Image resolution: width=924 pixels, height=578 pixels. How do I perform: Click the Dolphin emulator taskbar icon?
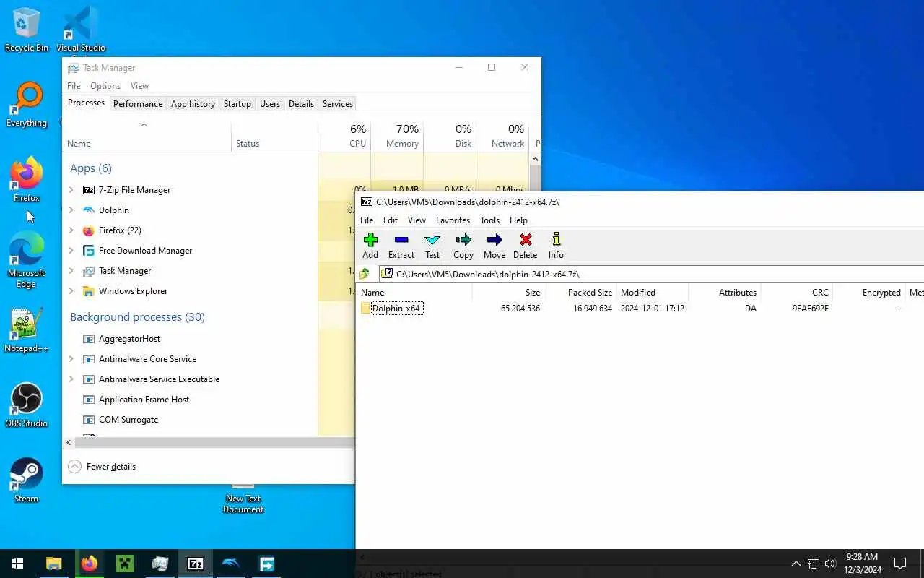pyautogui.click(x=231, y=564)
